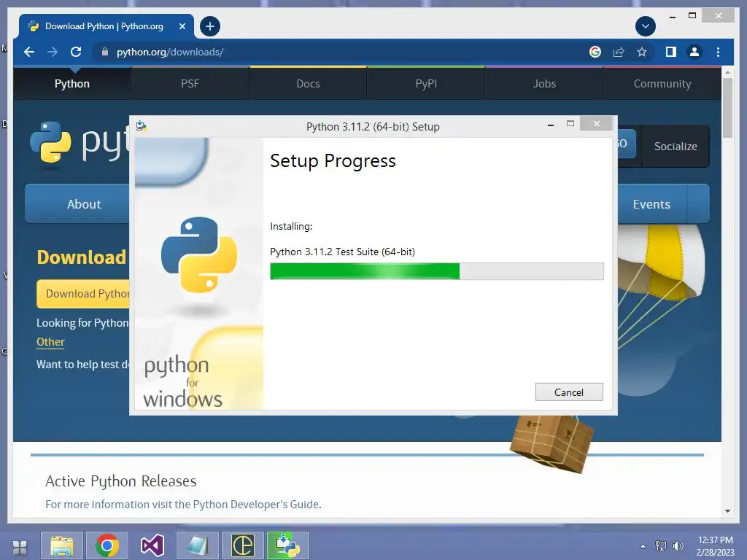This screenshot has width=747, height=560.
Task: Click the installation progress bar
Action: (437, 271)
